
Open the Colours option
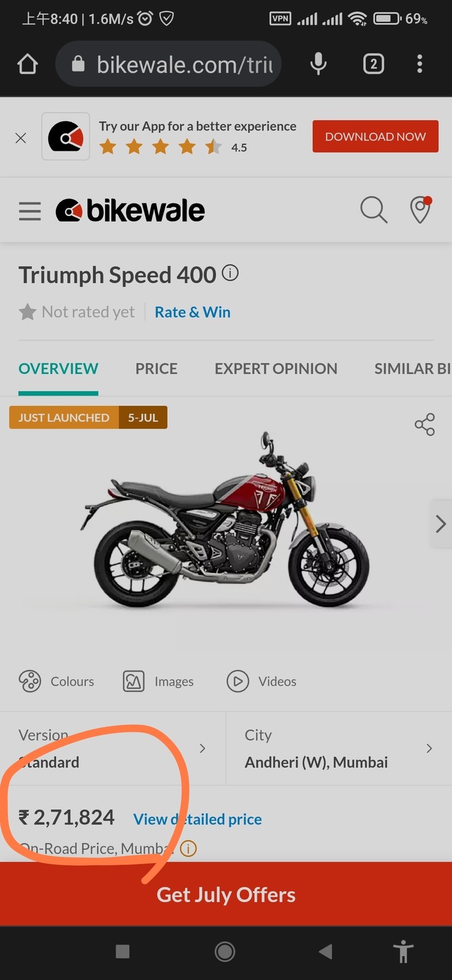coord(56,682)
